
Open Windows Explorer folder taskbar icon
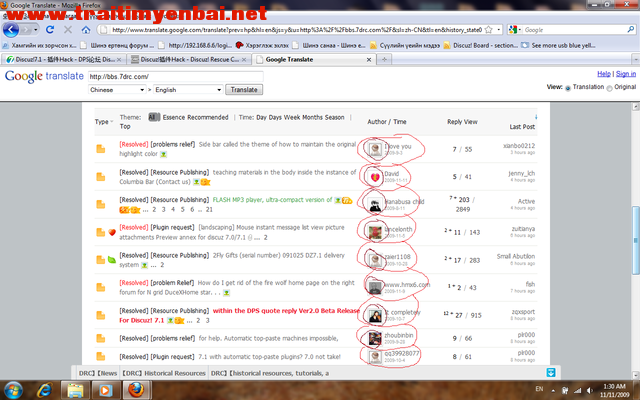click(x=75, y=391)
